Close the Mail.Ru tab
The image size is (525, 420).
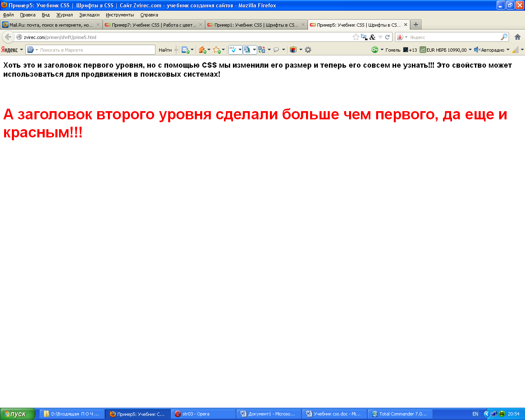[x=98, y=25]
